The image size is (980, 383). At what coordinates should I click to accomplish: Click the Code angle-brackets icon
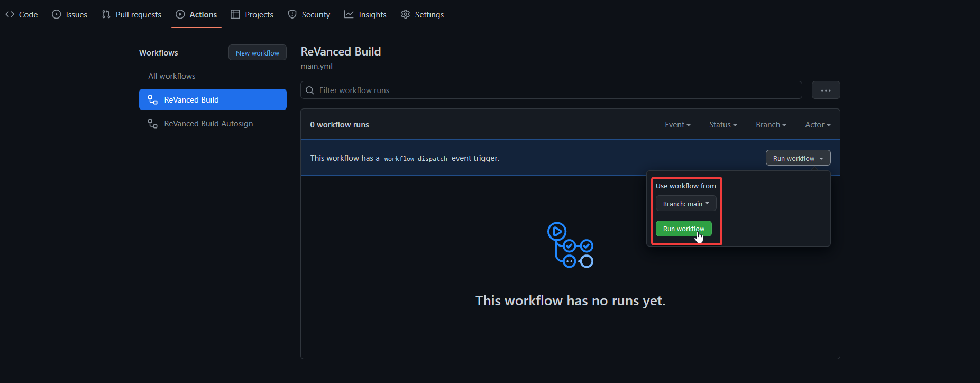[x=10, y=14]
